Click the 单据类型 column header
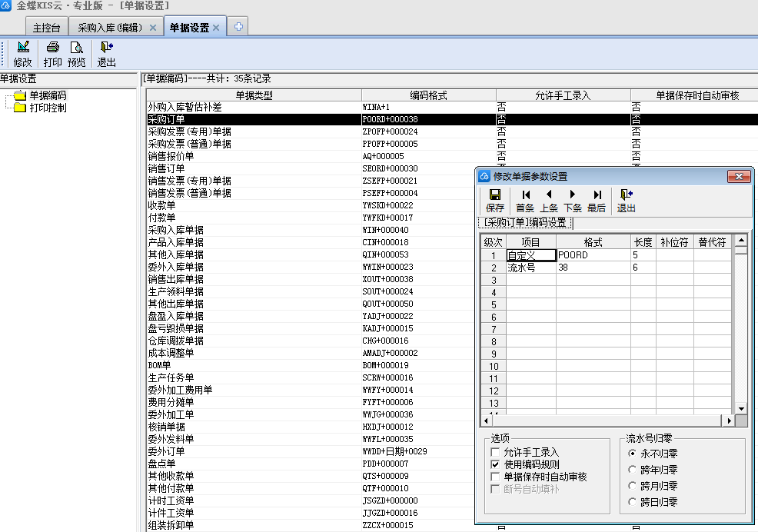 (x=254, y=95)
